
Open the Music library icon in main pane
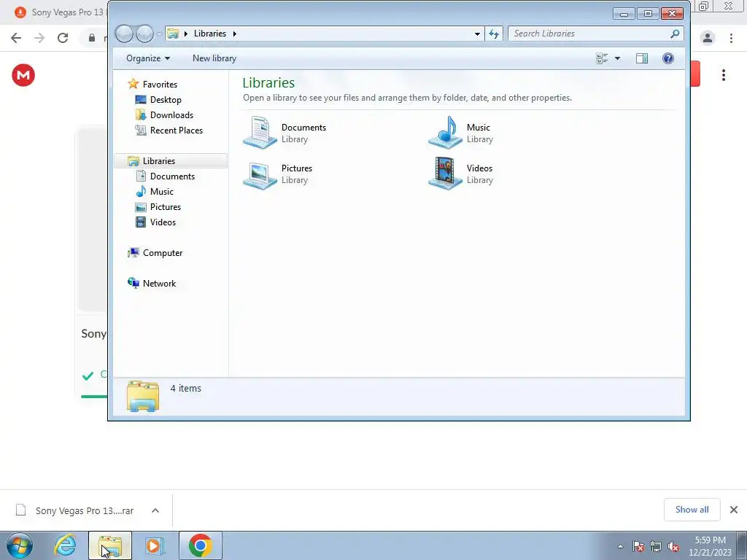click(446, 133)
